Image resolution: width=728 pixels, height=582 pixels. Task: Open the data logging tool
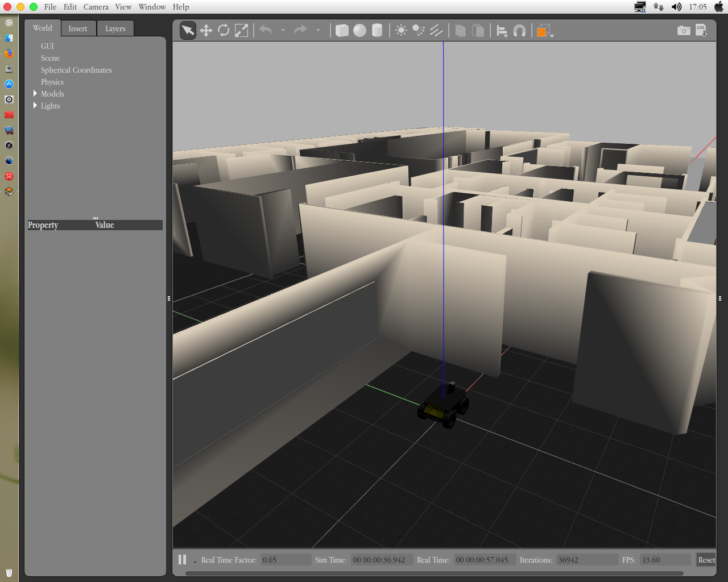(701, 31)
